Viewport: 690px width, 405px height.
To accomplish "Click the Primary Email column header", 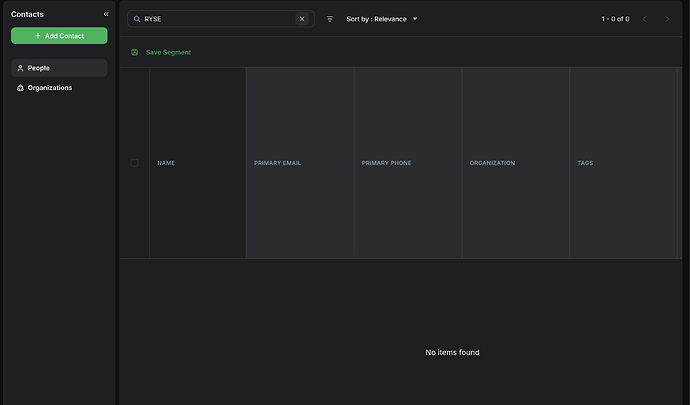I will 277,163.
